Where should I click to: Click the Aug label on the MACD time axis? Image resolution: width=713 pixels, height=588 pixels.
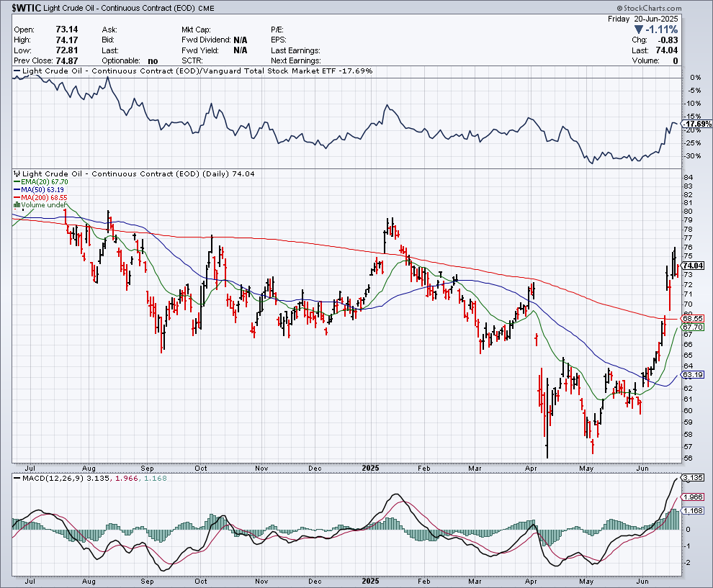[x=89, y=582]
